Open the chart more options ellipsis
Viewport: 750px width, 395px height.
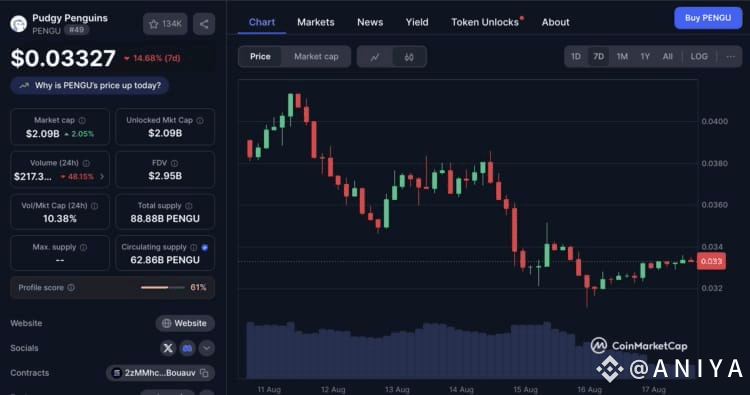tap(730, 56)
